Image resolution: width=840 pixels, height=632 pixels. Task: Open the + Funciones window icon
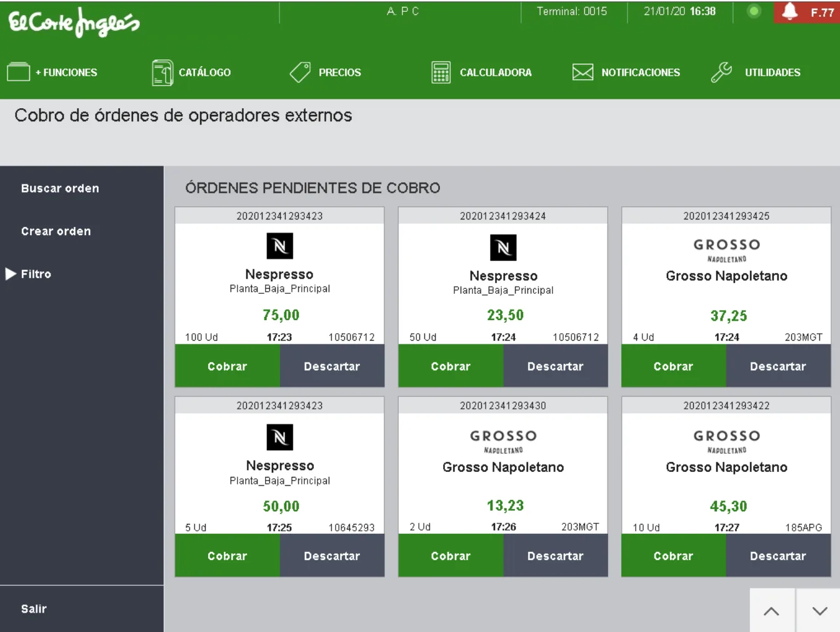click(x=19, y=73)
